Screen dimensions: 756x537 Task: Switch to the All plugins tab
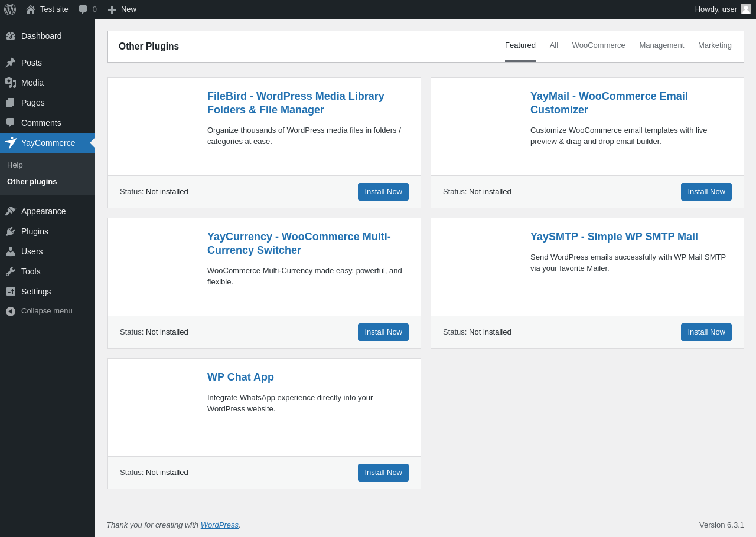[554, 45]
